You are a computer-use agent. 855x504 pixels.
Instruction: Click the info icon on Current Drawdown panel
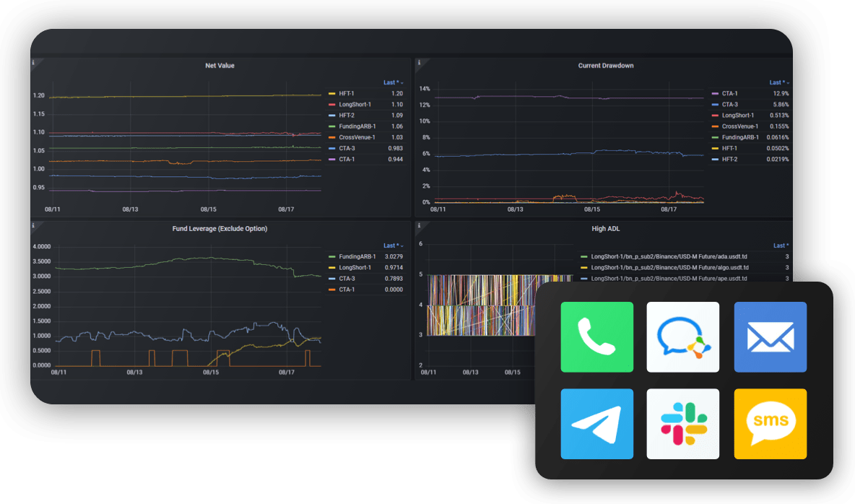coord(418,64)
